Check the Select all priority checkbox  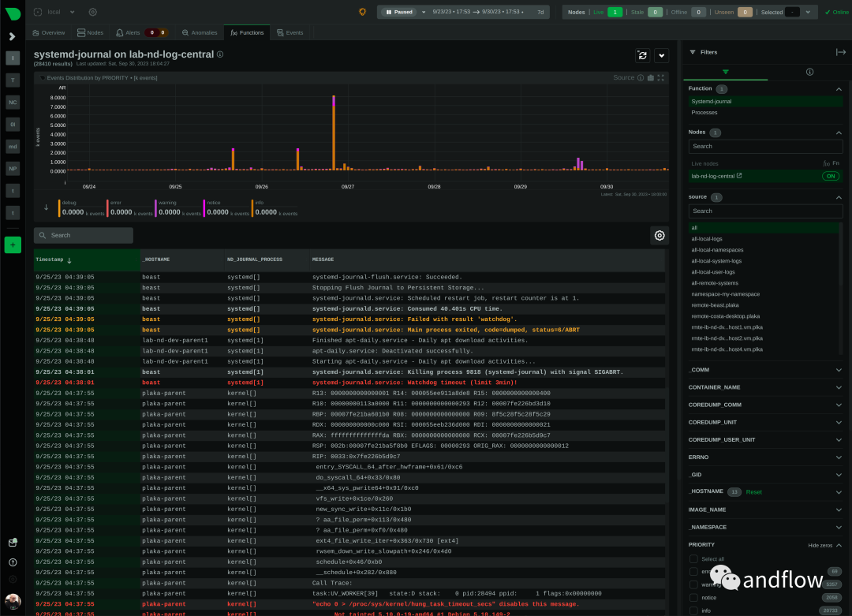point(693,559)
